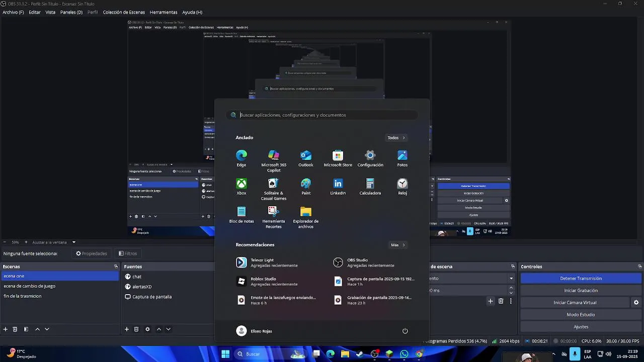
Task: Increase transition duration with up stepper
Action: (x=511, y=288)
